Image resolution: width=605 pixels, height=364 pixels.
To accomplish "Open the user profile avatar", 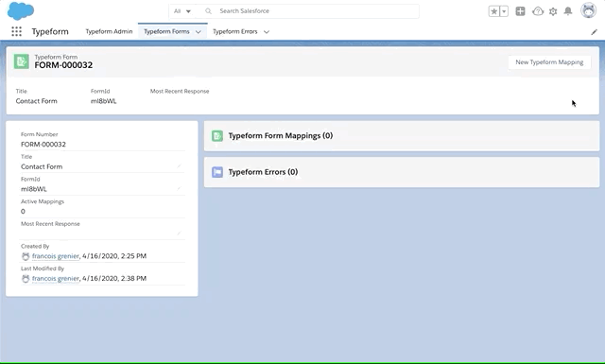I will pyautogui.click(x=588, y=10).
